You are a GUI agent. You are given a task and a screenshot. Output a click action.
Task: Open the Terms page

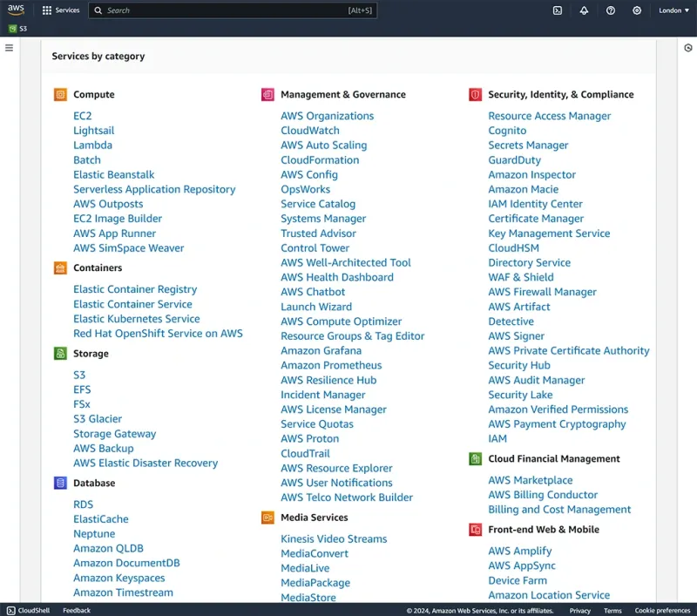coord(612,611)
